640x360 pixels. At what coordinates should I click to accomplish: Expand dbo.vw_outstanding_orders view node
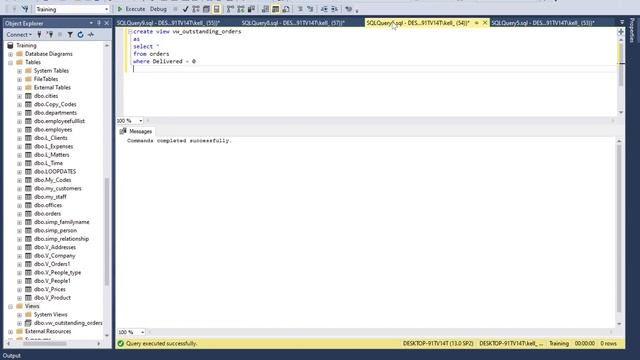pyautogui.click(x=19, y=323)
